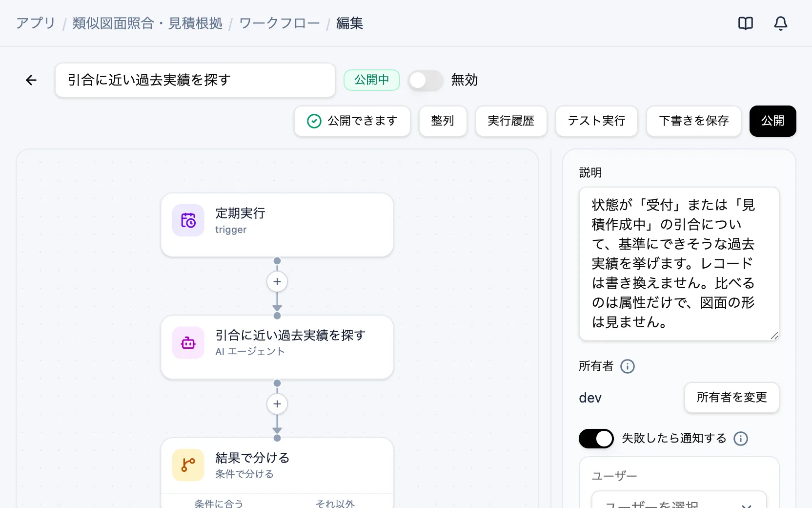Select the 結果で分ける node title
812x508 pixels.
pos(252,458)
